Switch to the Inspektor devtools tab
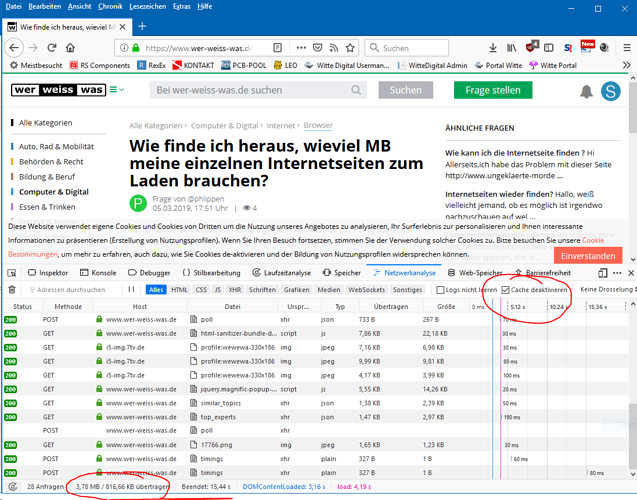The height and width of the screenshot is (500, 637). (48, 273)
